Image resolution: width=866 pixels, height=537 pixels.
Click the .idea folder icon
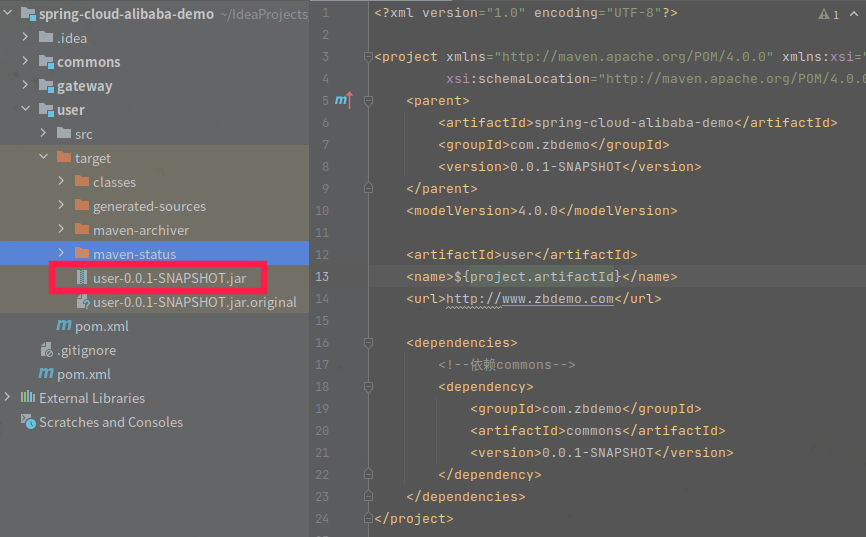pos(46,37)
